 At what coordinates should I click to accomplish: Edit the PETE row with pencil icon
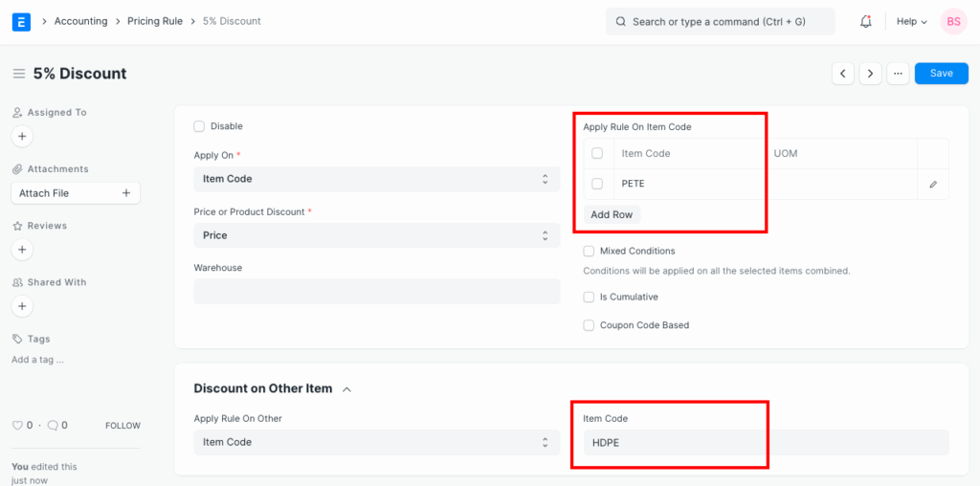[933, 185]
